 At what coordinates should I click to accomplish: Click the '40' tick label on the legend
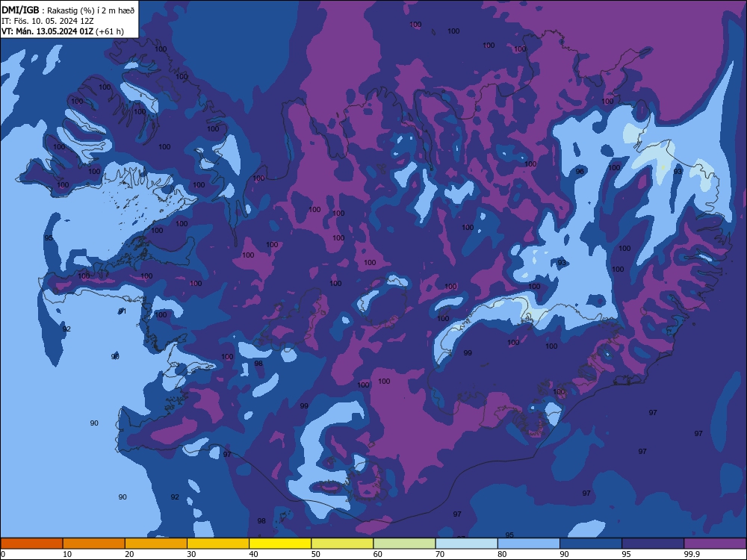253,554
